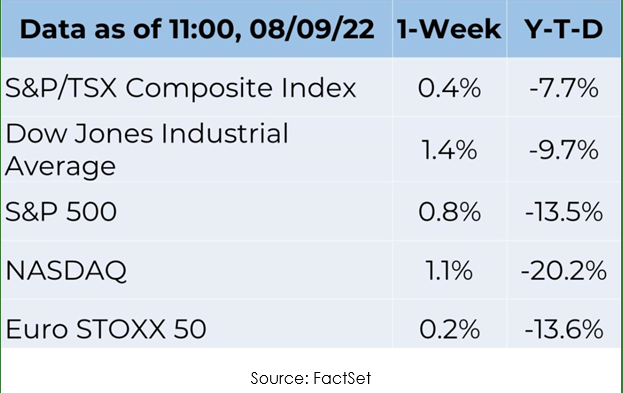Select the 1-Week column header
The height and width of the screenshot is (393, 623).
click(x=449, y=29)
